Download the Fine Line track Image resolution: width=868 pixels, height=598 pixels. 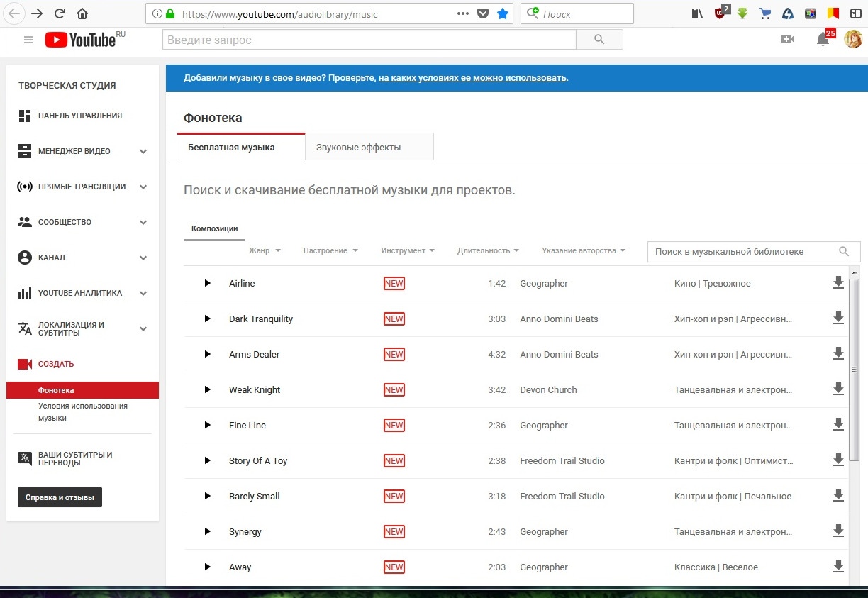[x=838, y=425]
